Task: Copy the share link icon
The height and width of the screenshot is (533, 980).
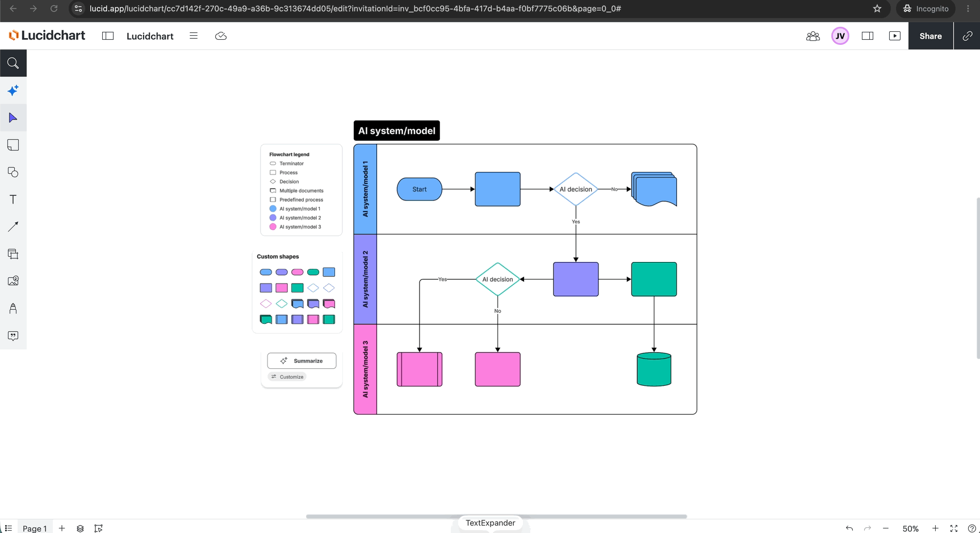Action: click(968, 36)
